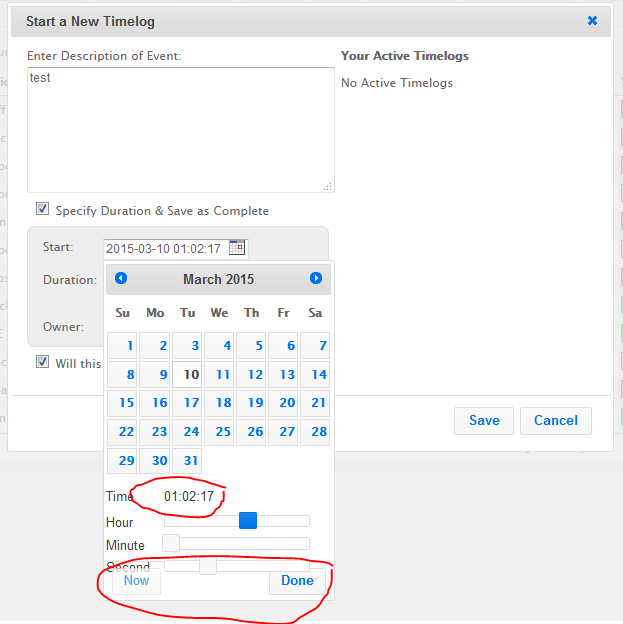The height and width of the screenshot is (624, 623).
Task: Toggle the 'Will this' checkbox
Action: tap(43, 362)
